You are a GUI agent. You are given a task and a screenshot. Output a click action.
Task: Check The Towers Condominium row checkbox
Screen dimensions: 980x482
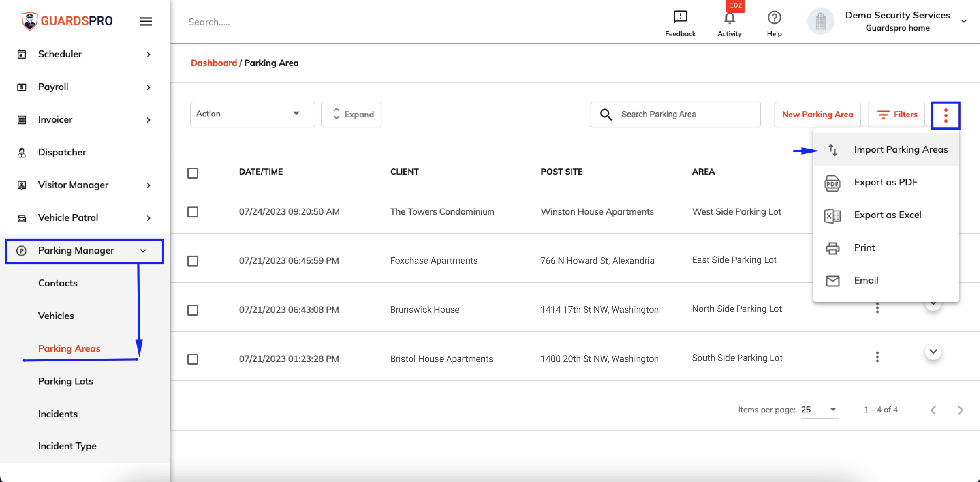(x=193, y=212)
